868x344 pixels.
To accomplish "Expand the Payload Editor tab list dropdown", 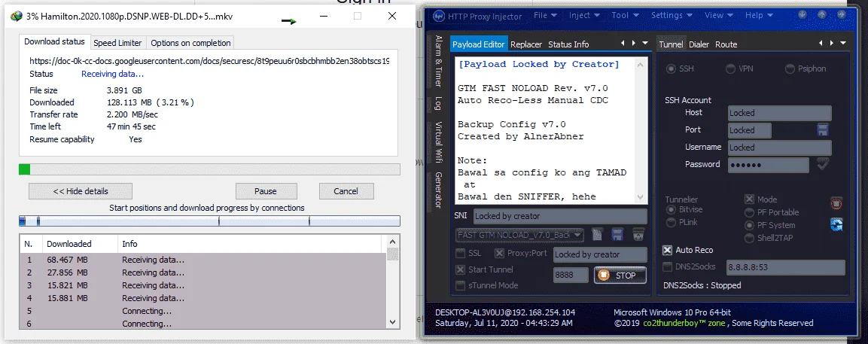I will pyautogui.click(x=645, y=43).
